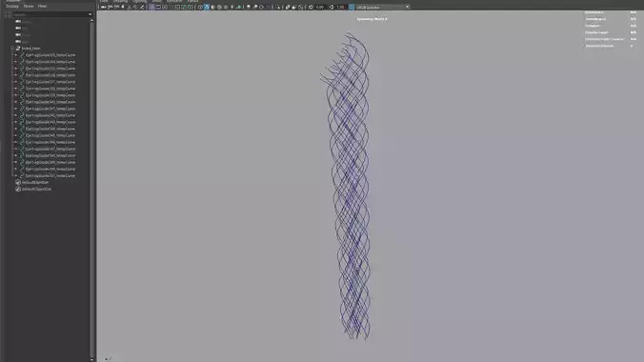644x362 pixels.
Task: Expand the 343_tempCurve row
Action: pyautogui.click(x=16, y=122)
